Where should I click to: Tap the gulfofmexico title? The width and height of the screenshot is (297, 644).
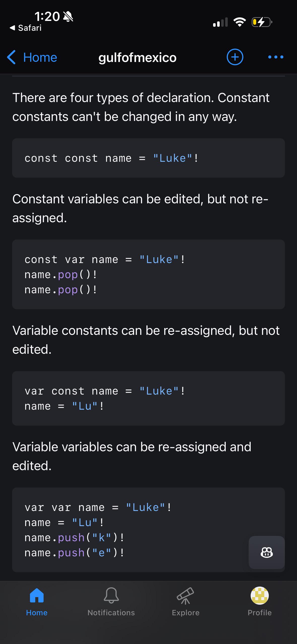tap(137, 57)
